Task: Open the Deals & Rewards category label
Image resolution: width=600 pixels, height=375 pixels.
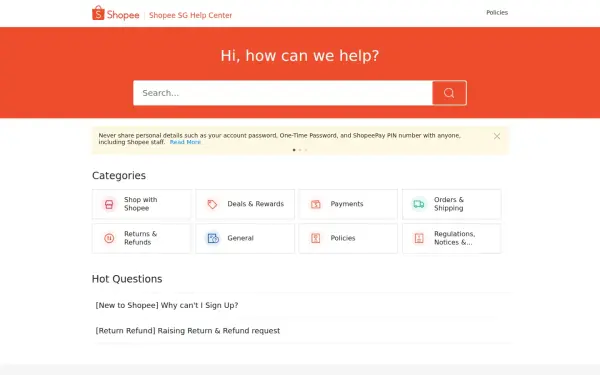Action: click(x=256, y=204)
